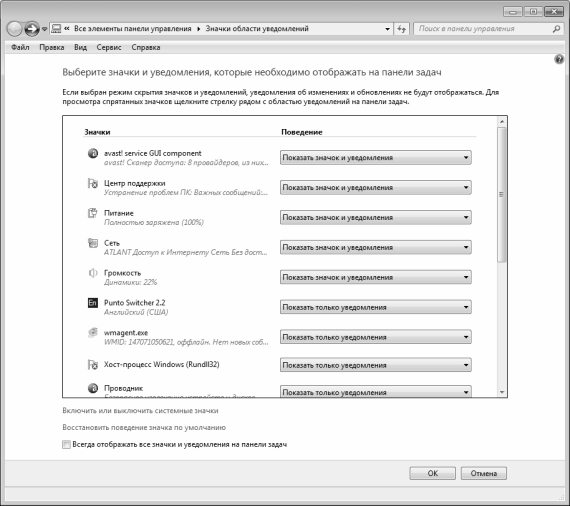Click the wmagent.exe icon
570x506 pixels.
[93, 332]
